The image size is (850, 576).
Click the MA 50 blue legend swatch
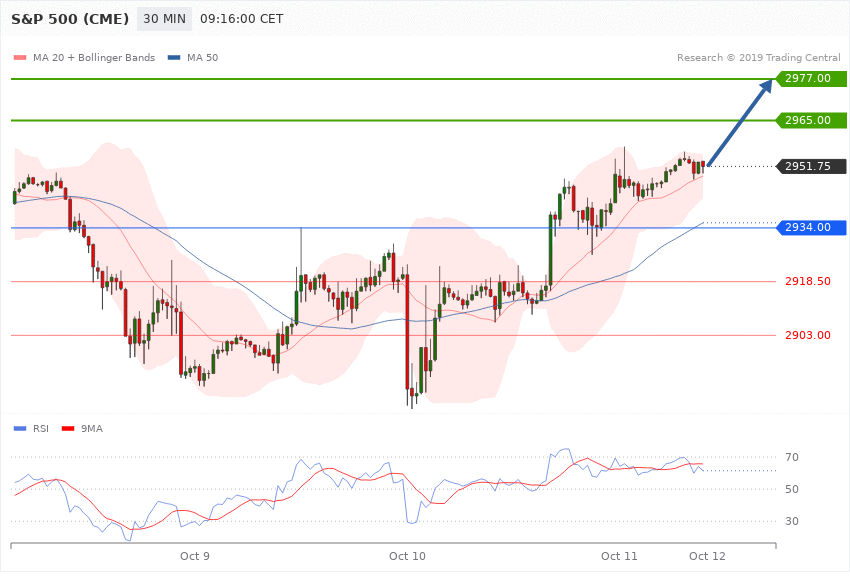point(174,57)
